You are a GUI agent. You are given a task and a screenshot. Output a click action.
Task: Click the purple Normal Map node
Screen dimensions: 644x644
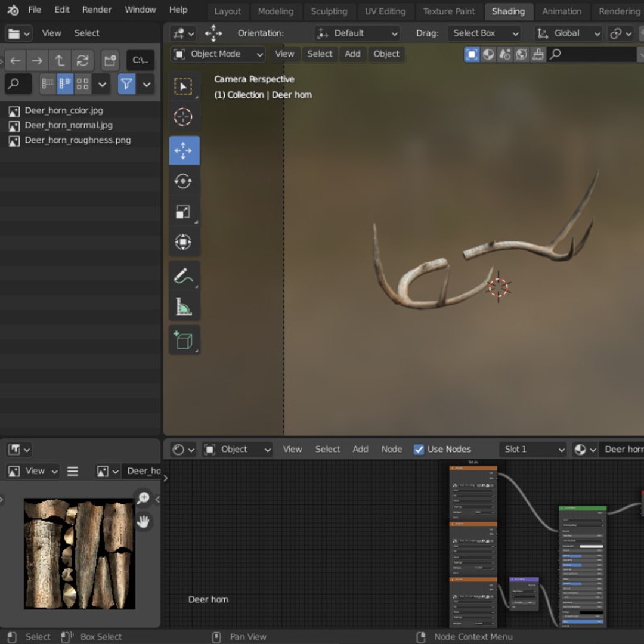[x=524, y=594]
